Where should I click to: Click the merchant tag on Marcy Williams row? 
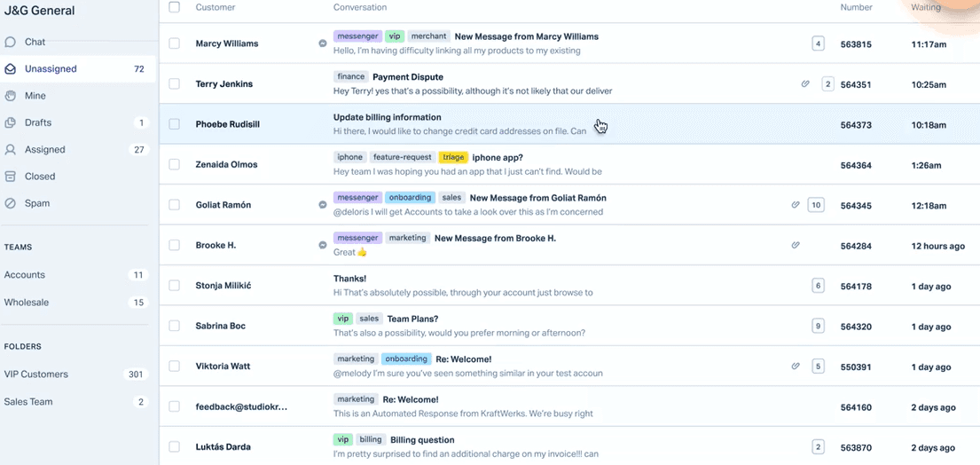coord(428,36)
